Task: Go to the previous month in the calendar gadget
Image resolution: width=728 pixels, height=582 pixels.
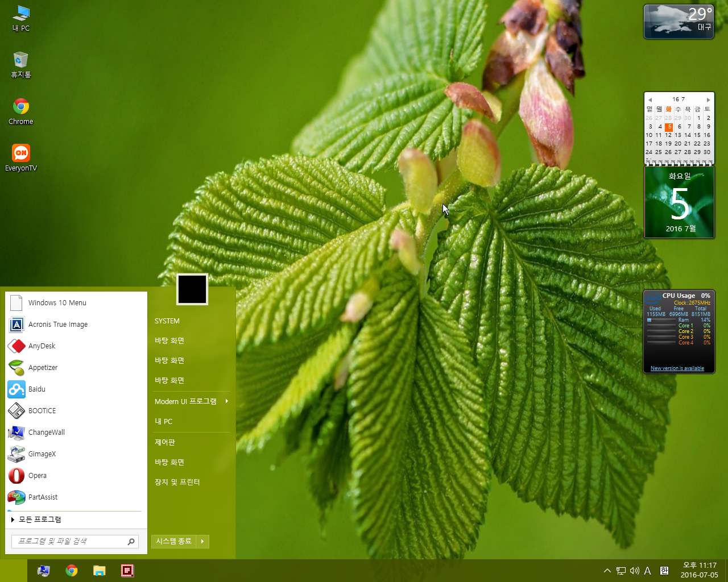Action: click(x=650, y=99)
